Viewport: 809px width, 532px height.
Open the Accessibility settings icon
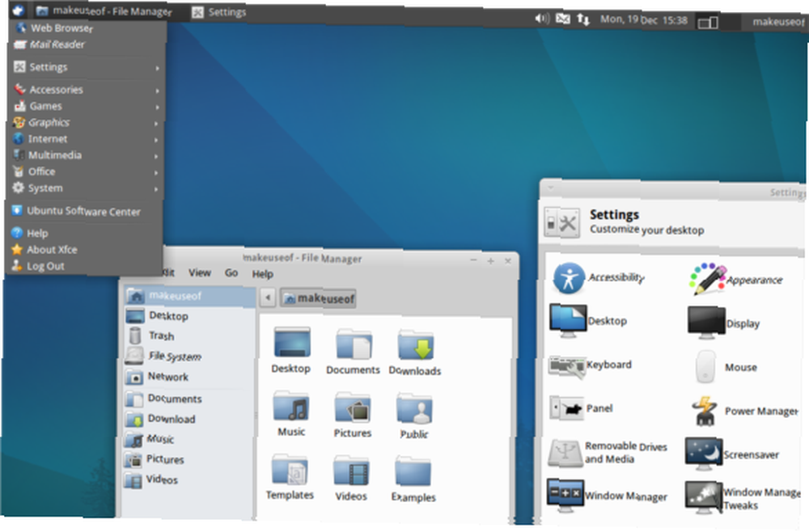click(569, 278)
